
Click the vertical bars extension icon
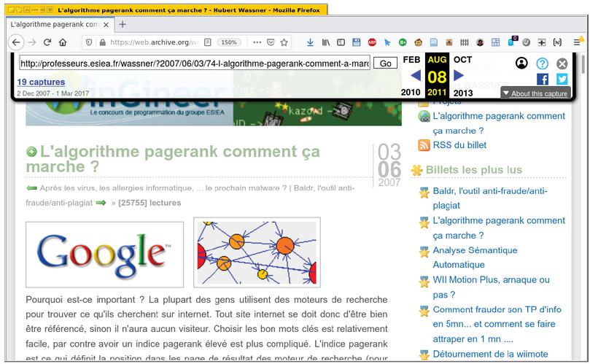[465, 42]
